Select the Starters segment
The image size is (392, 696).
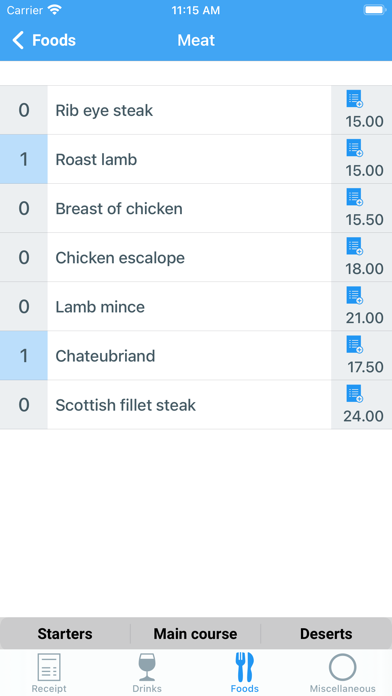click(x=65, y=634)
